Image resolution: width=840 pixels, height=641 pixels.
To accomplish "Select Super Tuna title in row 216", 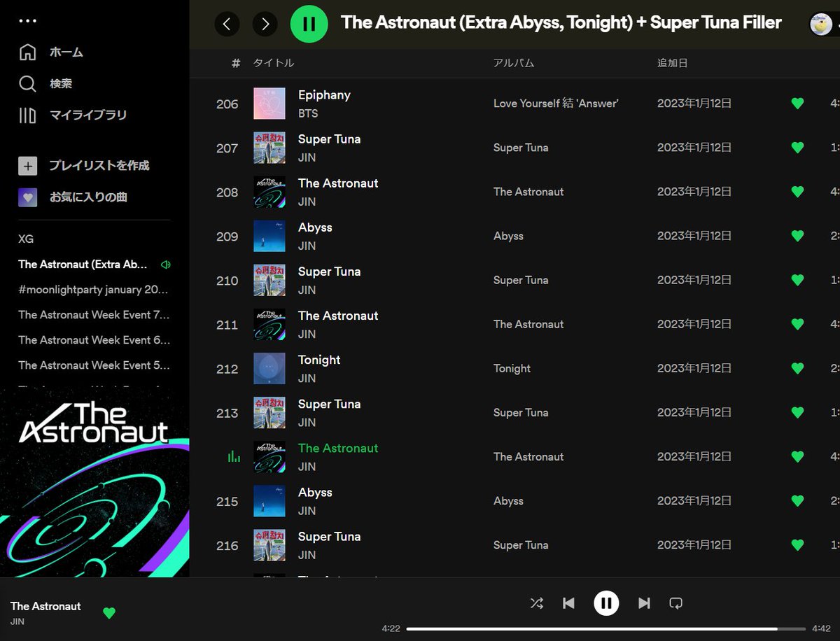I will [x=330, y=537].
